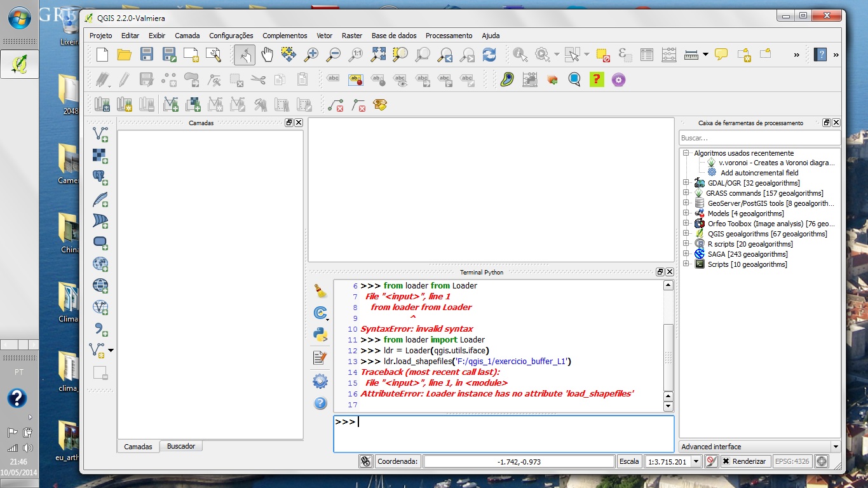Click the EPSG:4326 CRS status button
Screen dimensions: 868x488
[x=792, y=461]
